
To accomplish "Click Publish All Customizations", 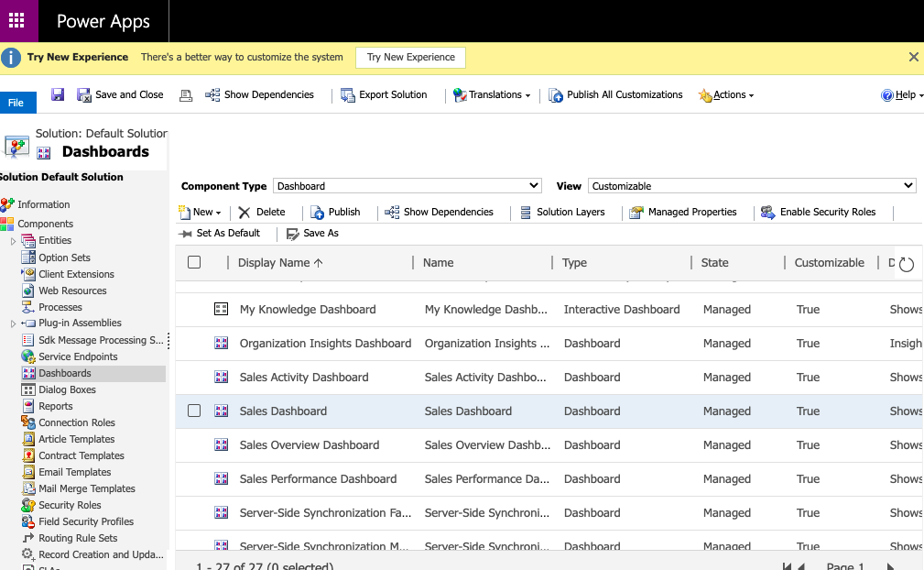I will pyautogui.click(x=615, y=95).
